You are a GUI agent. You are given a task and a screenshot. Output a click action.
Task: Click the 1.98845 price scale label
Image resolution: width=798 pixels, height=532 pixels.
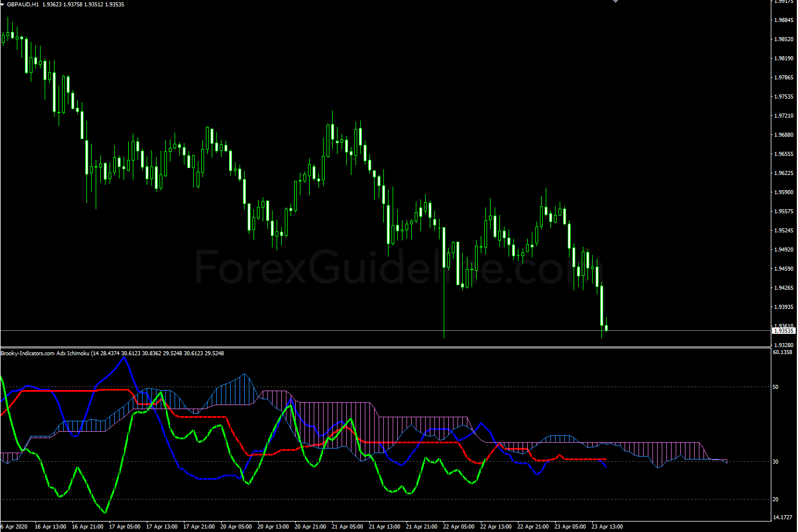[784, 20]
